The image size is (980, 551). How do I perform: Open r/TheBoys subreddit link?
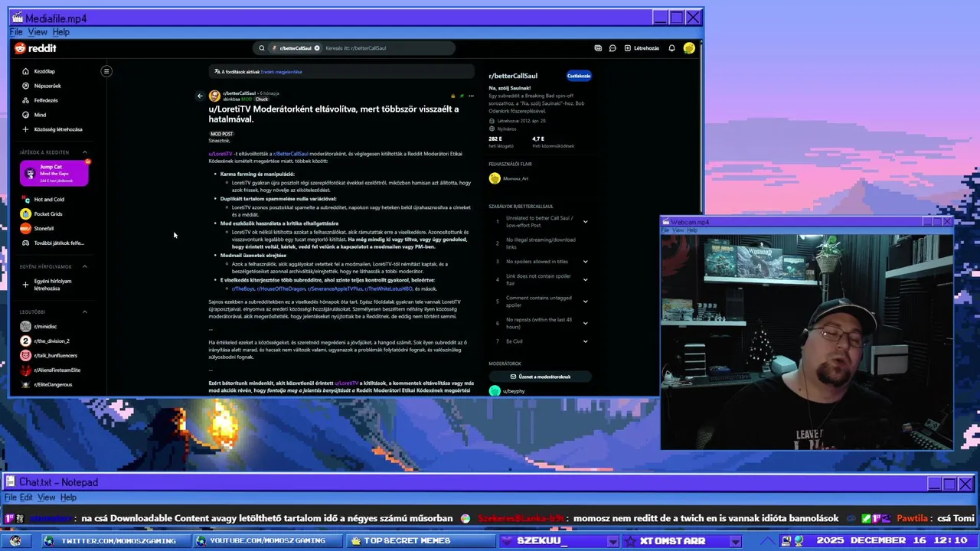pyautogui.click(x=243, y=289)
